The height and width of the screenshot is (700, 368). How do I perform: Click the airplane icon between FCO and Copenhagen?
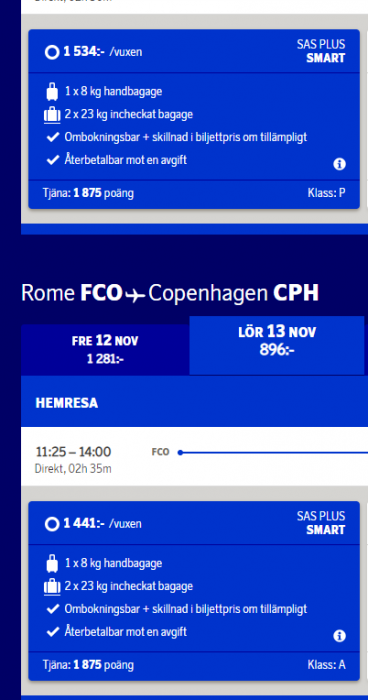click(x=135, y=295)
